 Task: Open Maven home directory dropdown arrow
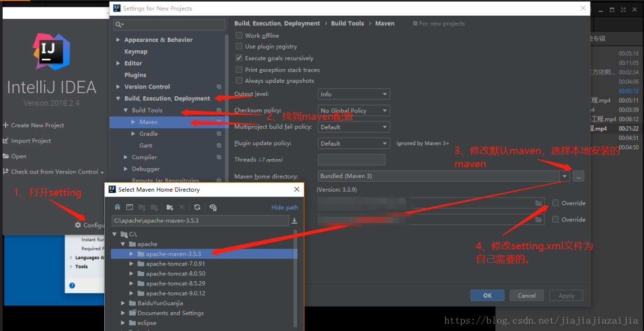(564, 176)
